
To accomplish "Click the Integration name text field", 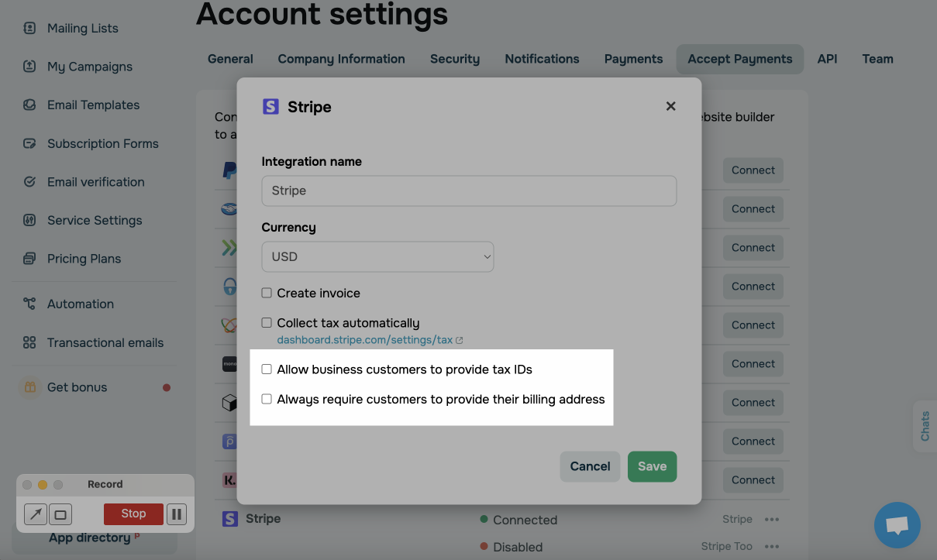I will pos(469,191).
